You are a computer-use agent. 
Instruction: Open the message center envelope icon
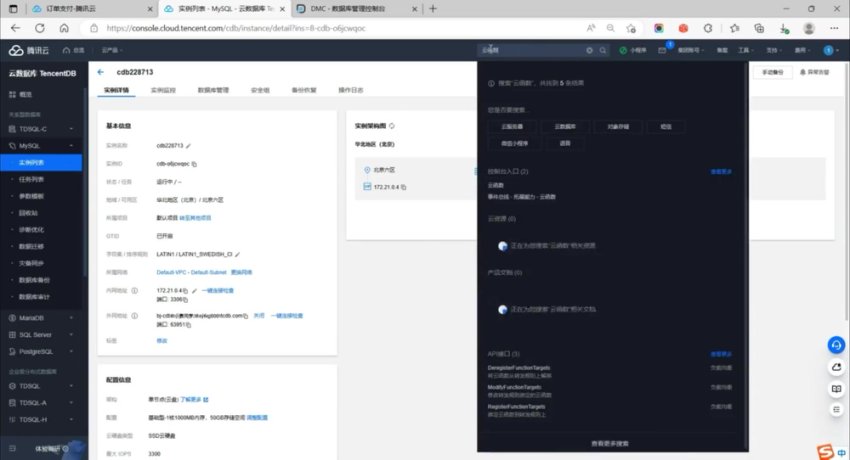(662, 50)
